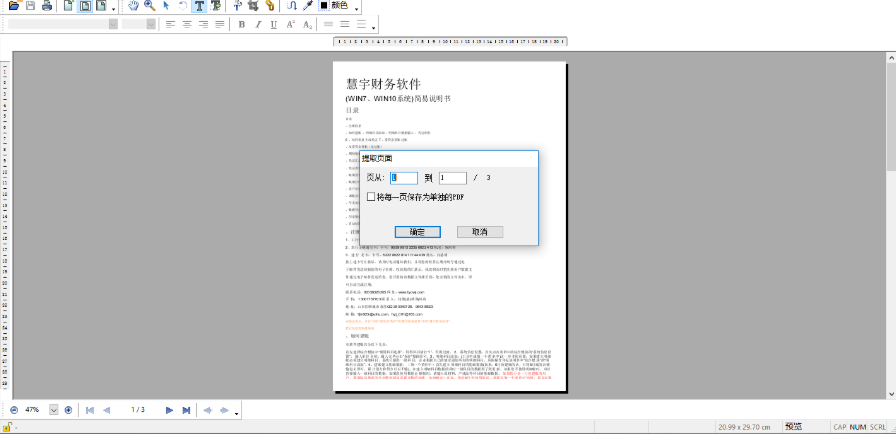The height and width of the screenshot is (434, 896).
Task: Open navigation toolbar overflow arrow
Action: [237, 413]
